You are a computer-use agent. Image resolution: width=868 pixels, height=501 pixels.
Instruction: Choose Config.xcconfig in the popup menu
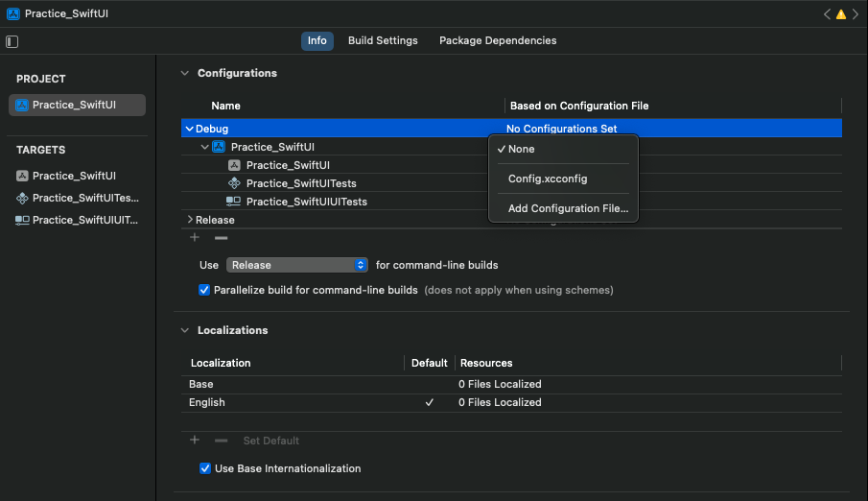(563, 179)
